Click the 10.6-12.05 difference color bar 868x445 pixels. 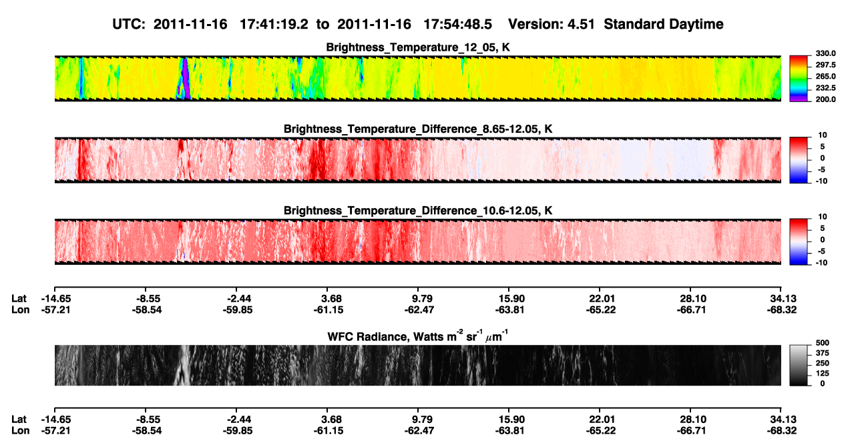point(799,240)
